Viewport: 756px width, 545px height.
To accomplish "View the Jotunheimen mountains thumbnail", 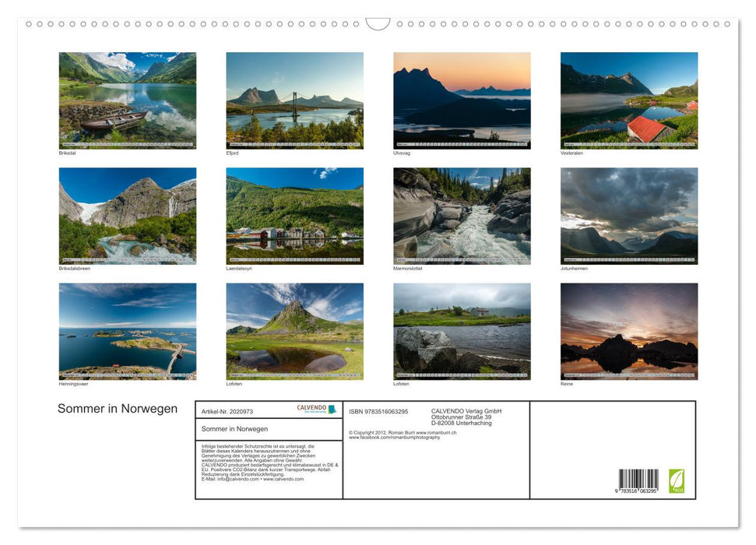I will tap(628, 214).
